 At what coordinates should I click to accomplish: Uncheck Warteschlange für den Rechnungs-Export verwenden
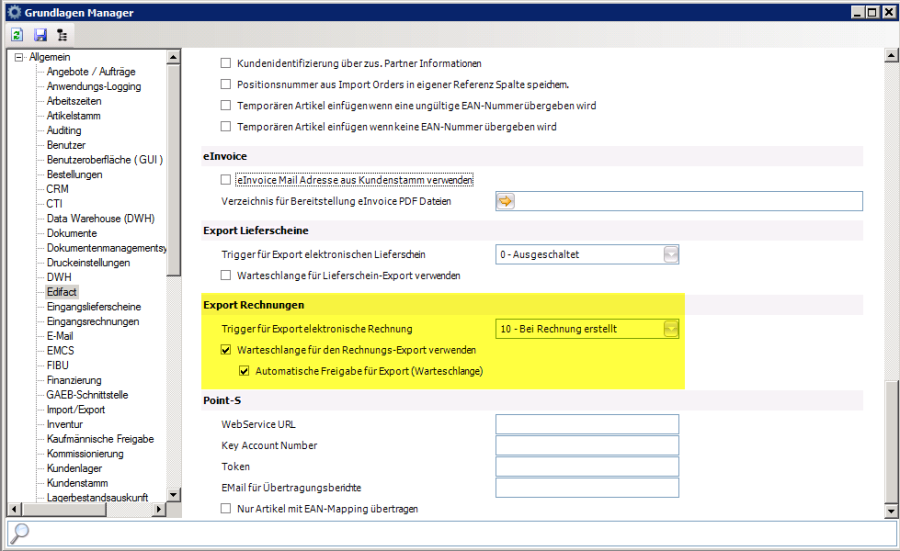(226, 350)
